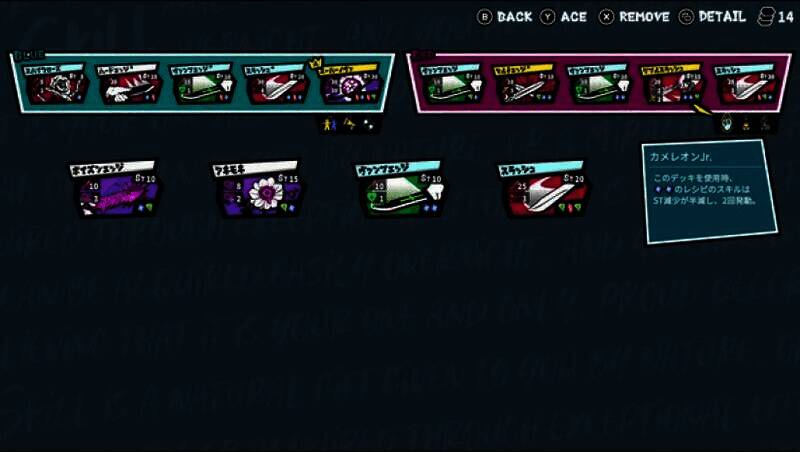This screenshot has height=452, width=800.
Task: Select the red slash card with ST 20
Action: pos(544,189)
